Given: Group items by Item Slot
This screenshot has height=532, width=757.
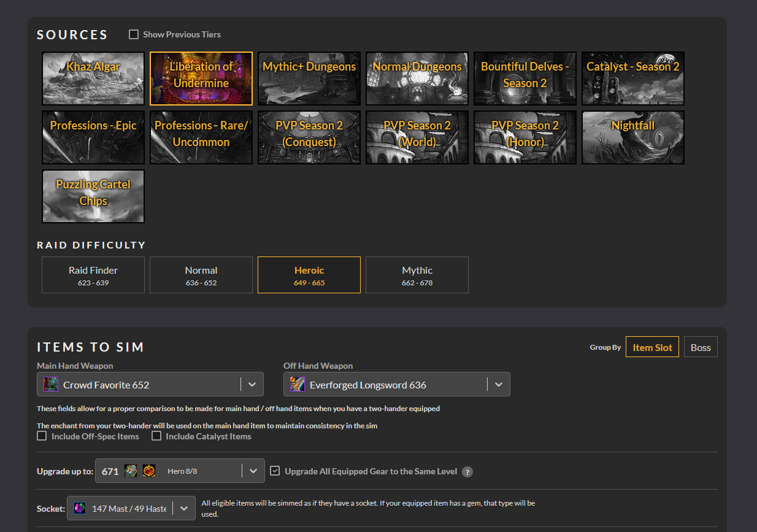Looking at the screenshot, I should tap(652, 347).
